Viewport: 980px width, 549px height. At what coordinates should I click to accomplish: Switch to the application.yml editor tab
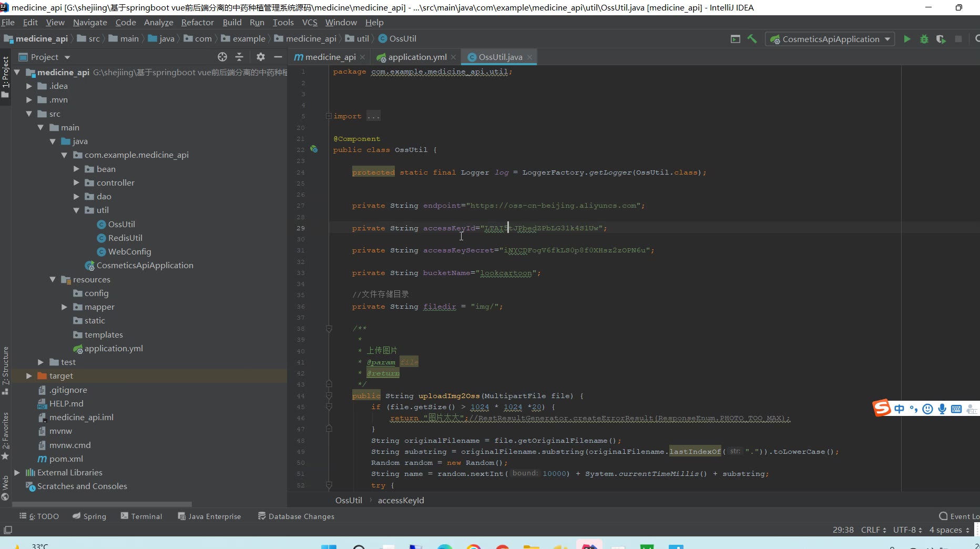tap(417, 57)
